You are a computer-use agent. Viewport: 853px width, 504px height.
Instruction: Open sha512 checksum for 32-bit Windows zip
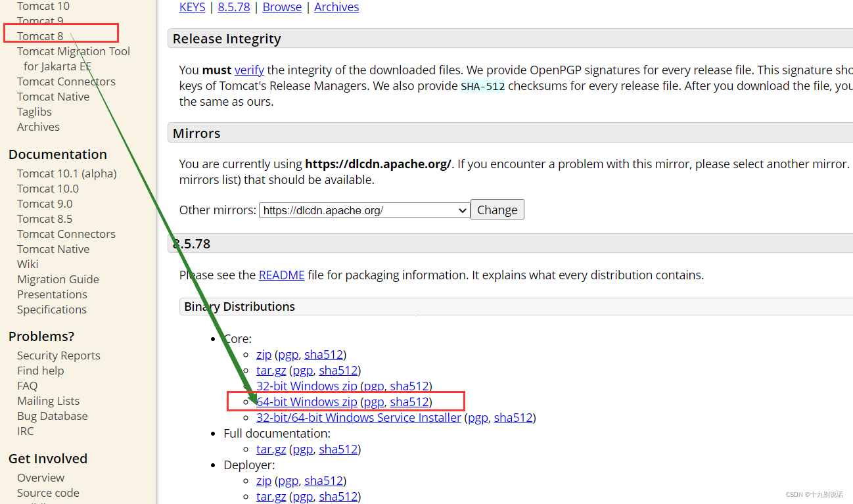click(409, 386)
